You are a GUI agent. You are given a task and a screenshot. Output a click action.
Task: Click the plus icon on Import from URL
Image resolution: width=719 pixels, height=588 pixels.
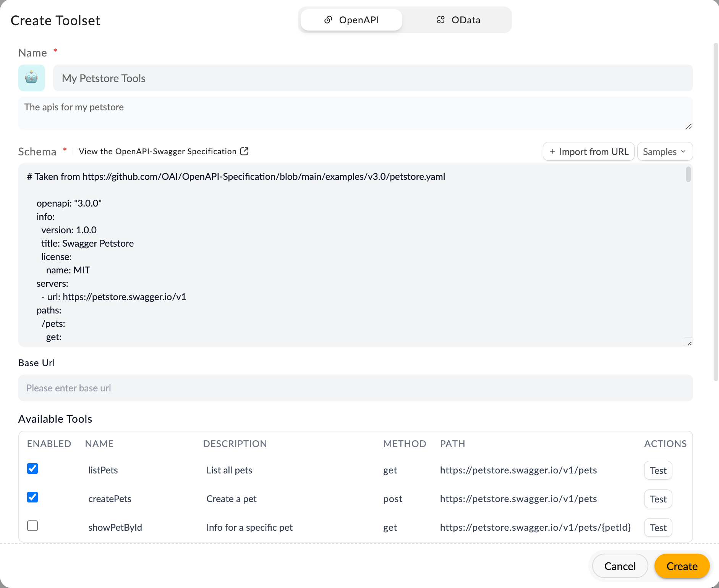[x=553, y=152]
